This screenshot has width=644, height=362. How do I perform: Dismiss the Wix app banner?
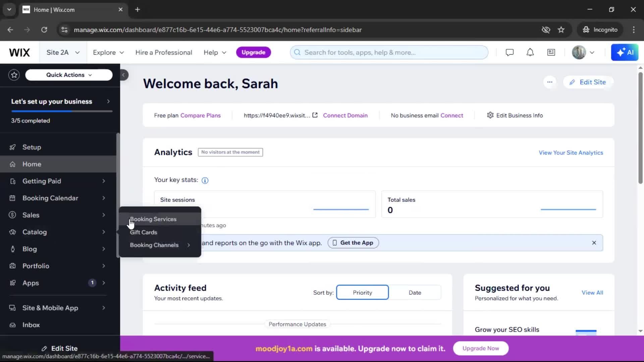594,243
